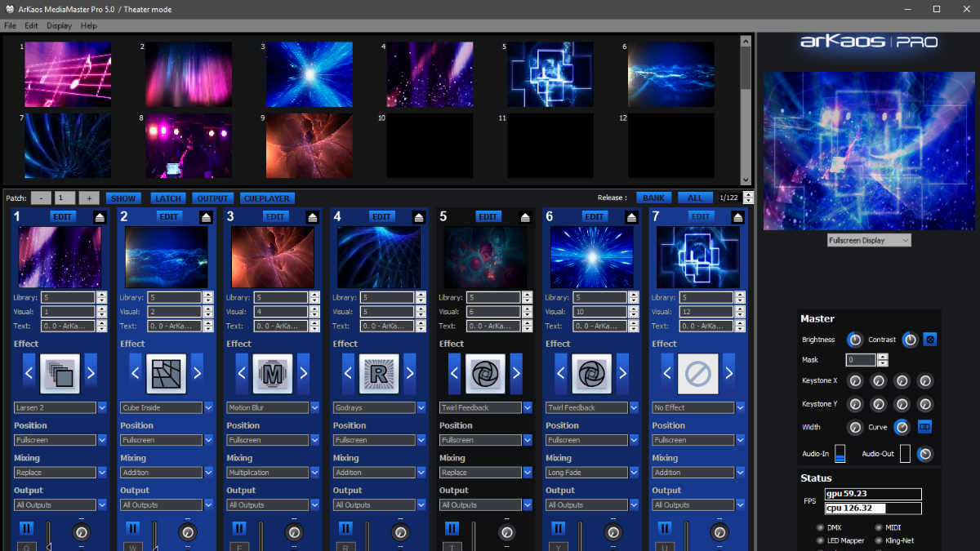Click the blue icon next to Contrast knob

click(x=929, y=340)
